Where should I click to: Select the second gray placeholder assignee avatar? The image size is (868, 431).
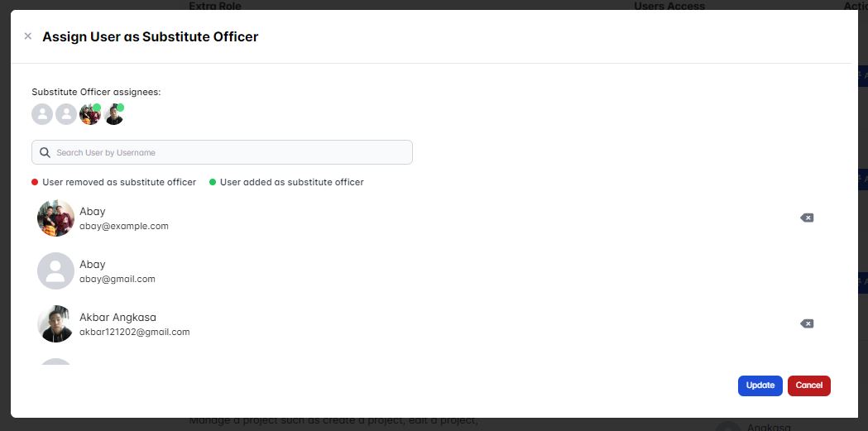(x=66, y=114)
